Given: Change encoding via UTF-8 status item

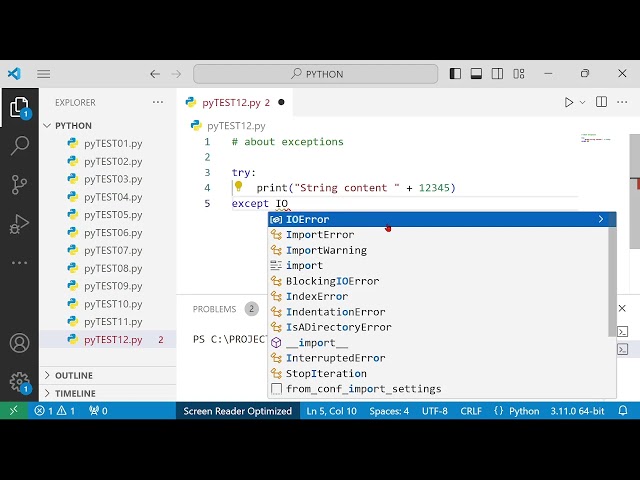Looking at the screenshot, I should coord(435,411).
